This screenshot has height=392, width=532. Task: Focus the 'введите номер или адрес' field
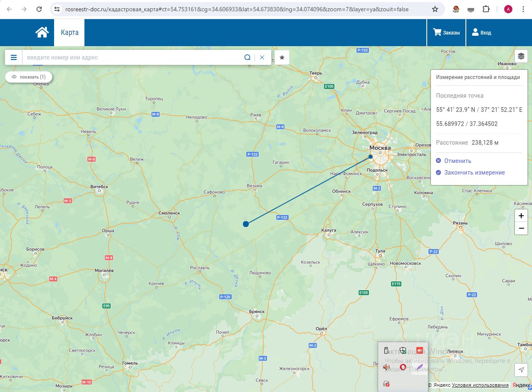pos(132,57)
